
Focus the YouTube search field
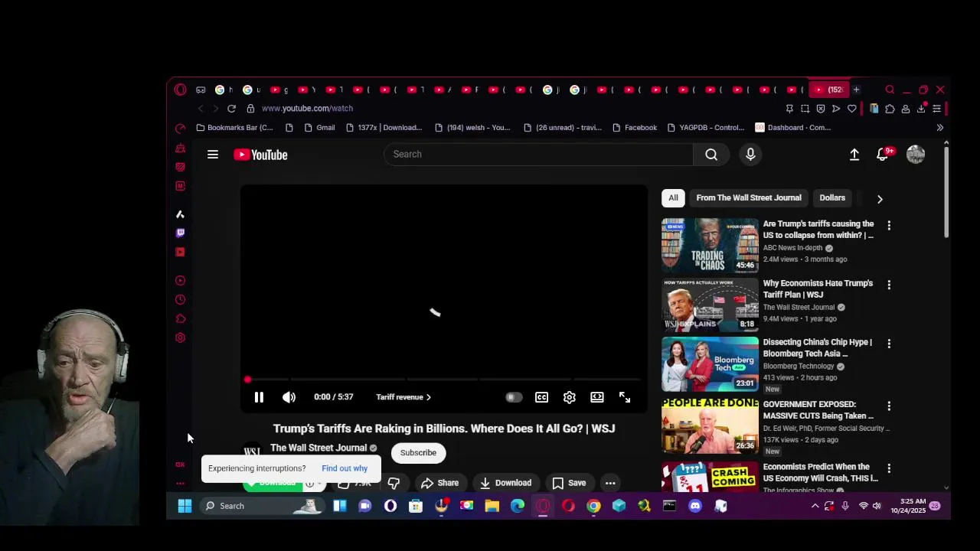(x=538, y=155)
